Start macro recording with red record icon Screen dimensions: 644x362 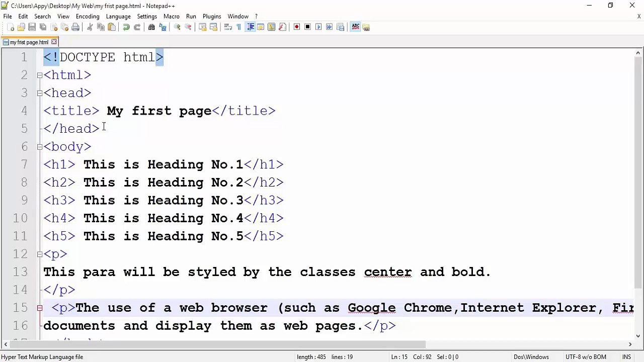click(x=297, y=27)
